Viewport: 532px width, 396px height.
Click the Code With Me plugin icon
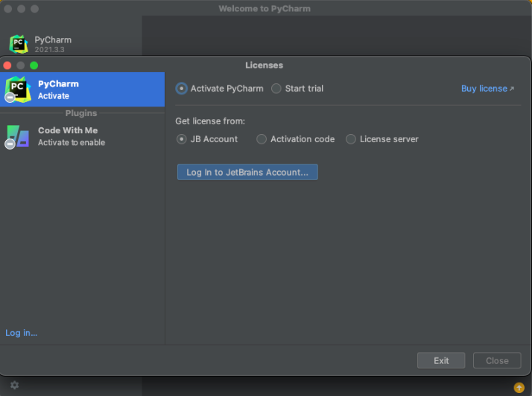[17, 136]
